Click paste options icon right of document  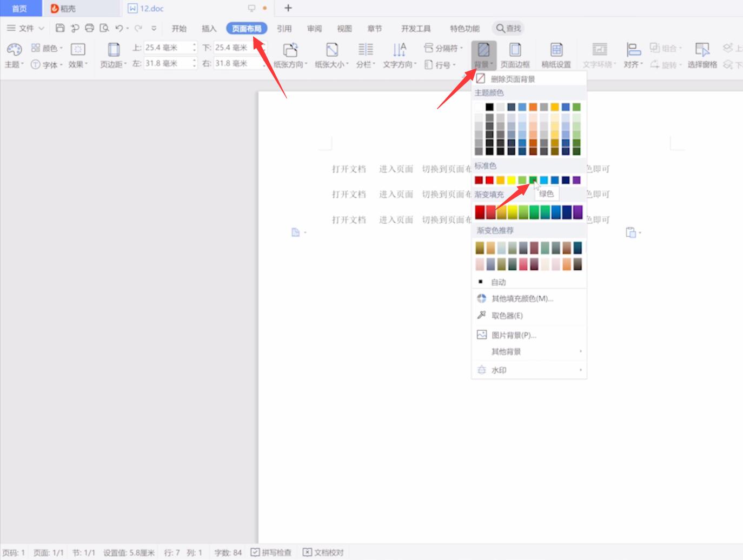pos(631,232)
